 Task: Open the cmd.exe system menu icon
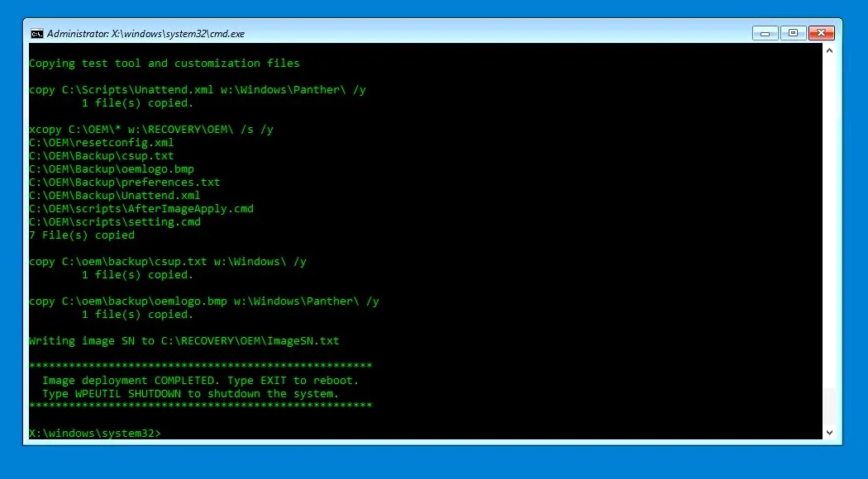click(x=36, y=33)
